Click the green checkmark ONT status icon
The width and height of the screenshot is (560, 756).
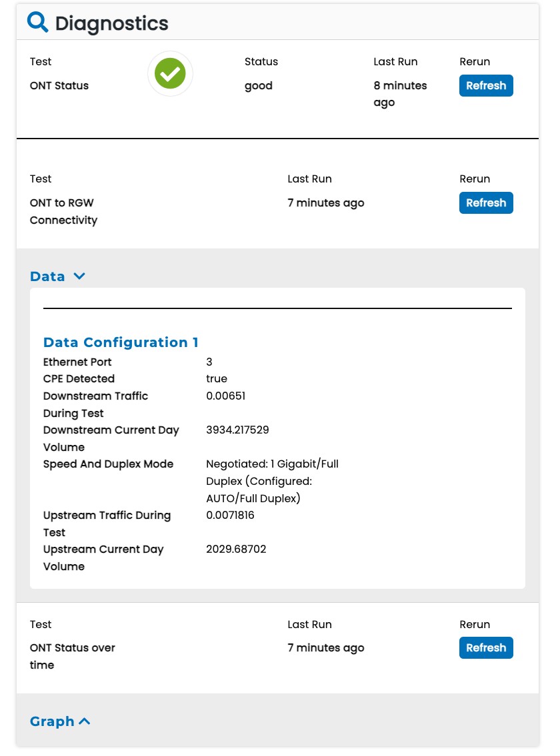click(x=170, y=73)
